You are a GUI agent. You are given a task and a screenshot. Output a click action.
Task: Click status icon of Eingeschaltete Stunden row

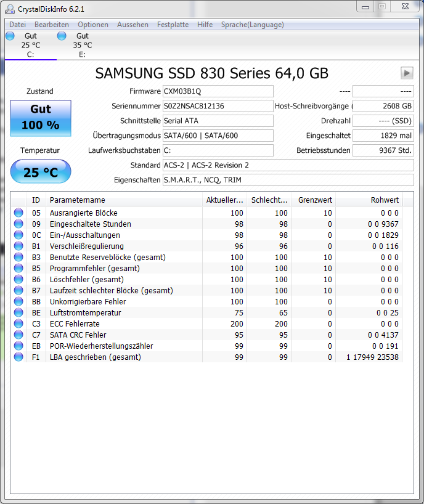[18, 224]
